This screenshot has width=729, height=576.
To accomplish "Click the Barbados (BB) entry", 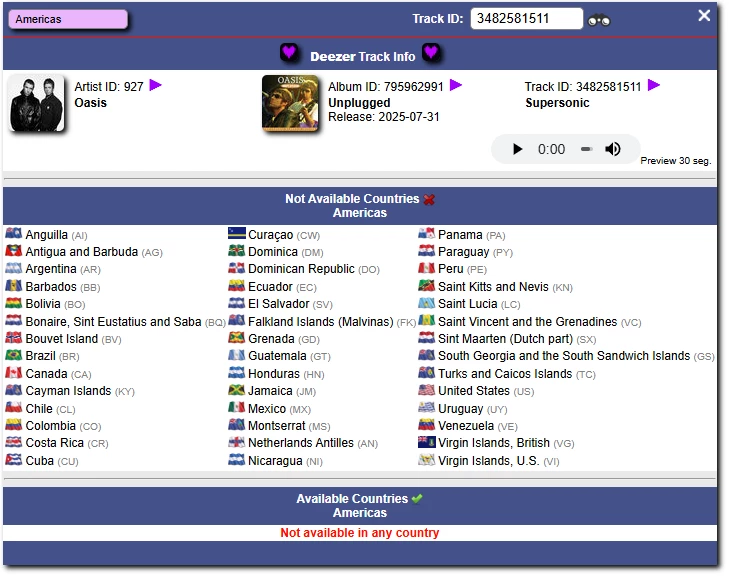I will (53, 286).
